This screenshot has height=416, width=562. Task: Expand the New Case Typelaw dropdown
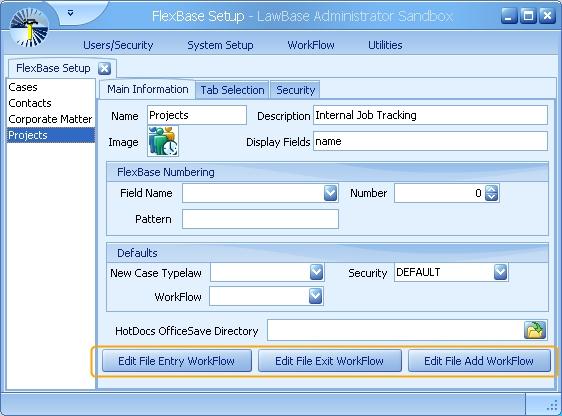[x=316, y=272]
